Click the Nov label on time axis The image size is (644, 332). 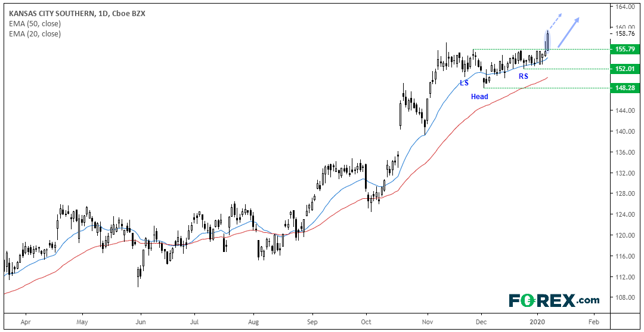[x=428, y=322]
